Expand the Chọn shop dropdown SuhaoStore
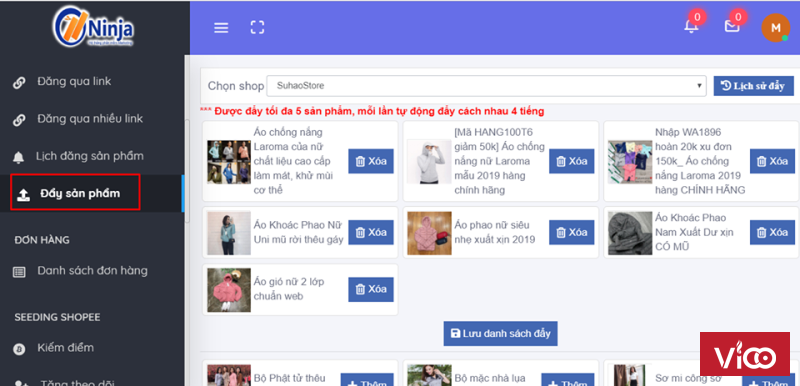800x386 pixels. pos(487,86)
